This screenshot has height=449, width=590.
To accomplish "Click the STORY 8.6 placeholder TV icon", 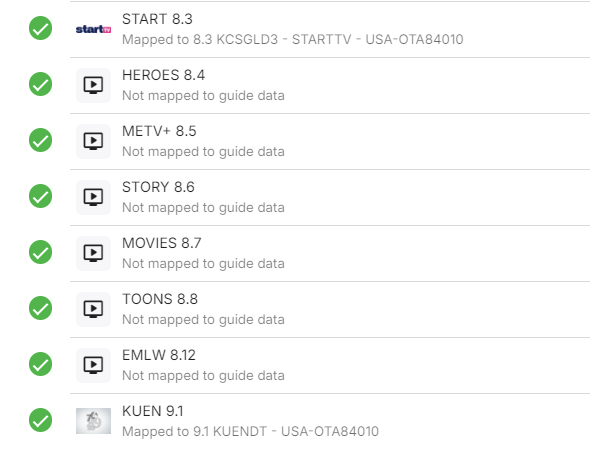I will 93,197.
